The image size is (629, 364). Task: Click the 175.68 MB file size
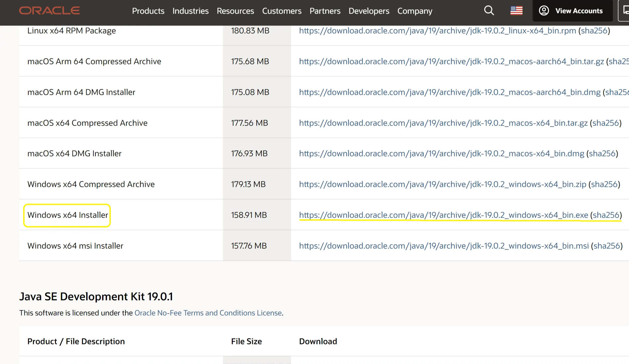point(250,61)
